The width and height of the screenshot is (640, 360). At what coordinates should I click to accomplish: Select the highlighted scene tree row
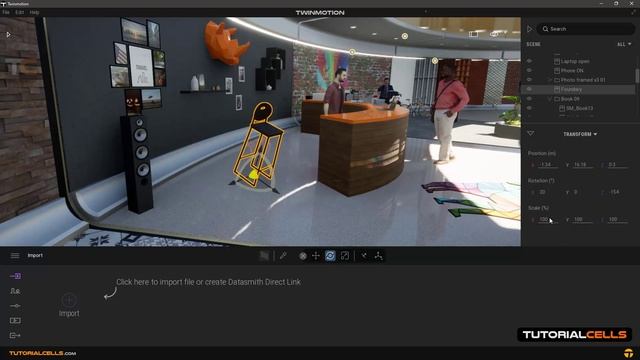click(579, 89)
